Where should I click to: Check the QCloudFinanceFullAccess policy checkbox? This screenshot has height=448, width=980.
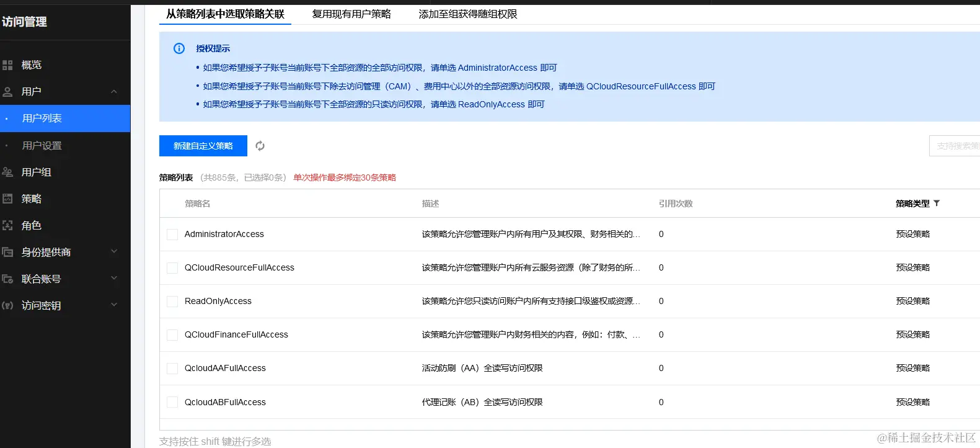click(x=172, y=335)
